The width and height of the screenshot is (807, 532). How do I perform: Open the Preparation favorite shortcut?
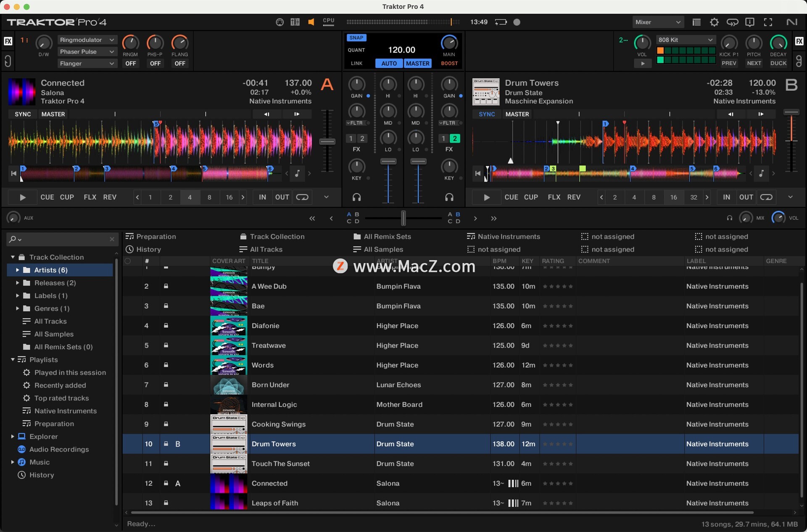tap(151, 237)
